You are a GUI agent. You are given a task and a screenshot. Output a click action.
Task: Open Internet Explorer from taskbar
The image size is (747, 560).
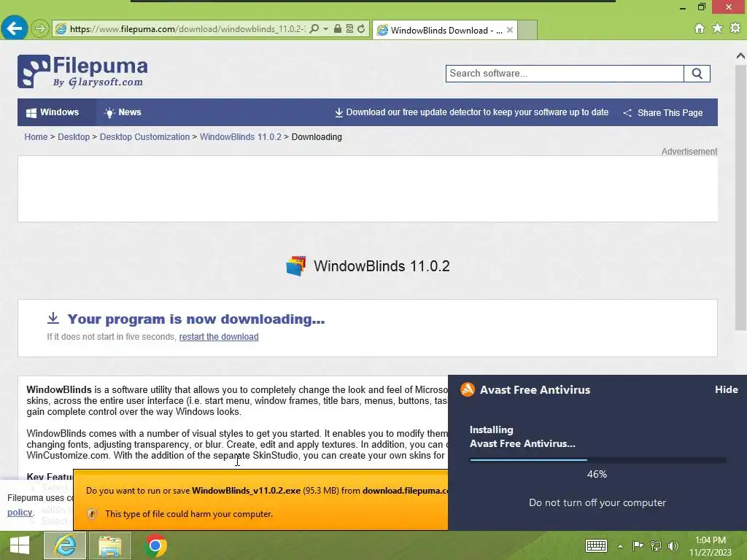tap(65, 545)
